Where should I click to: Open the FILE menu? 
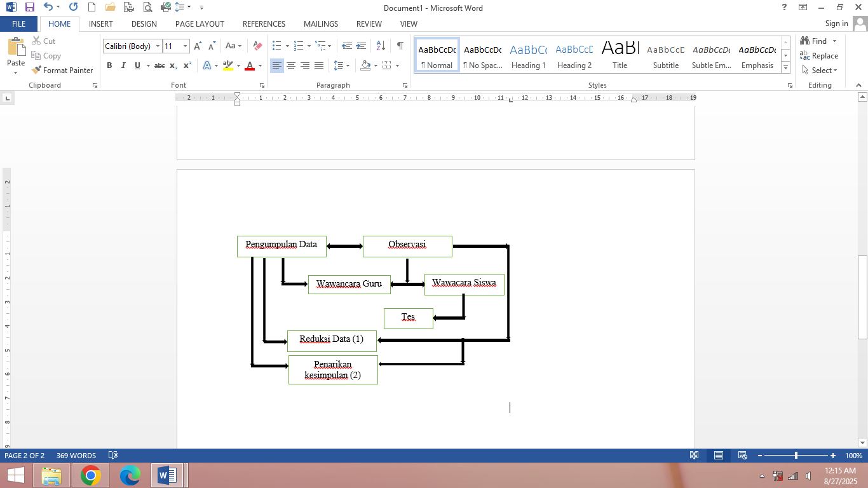(x=19, y=24)
